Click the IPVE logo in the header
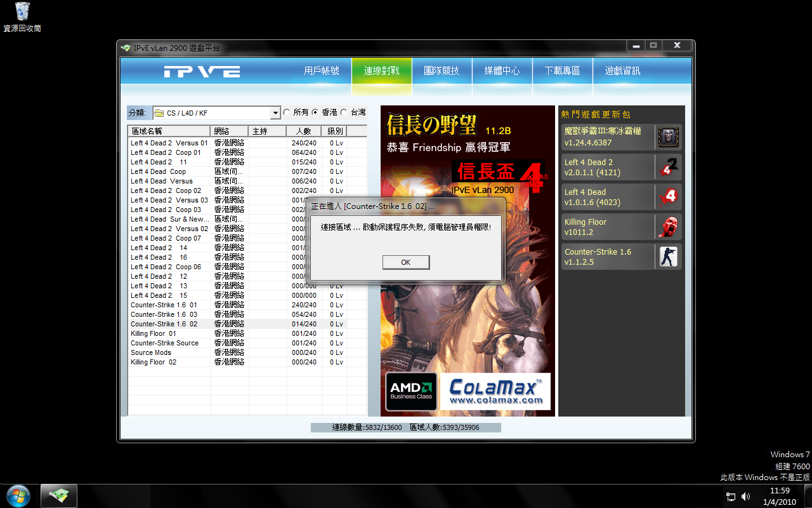This screenshot has width=812, height=508. click(202, 72)
